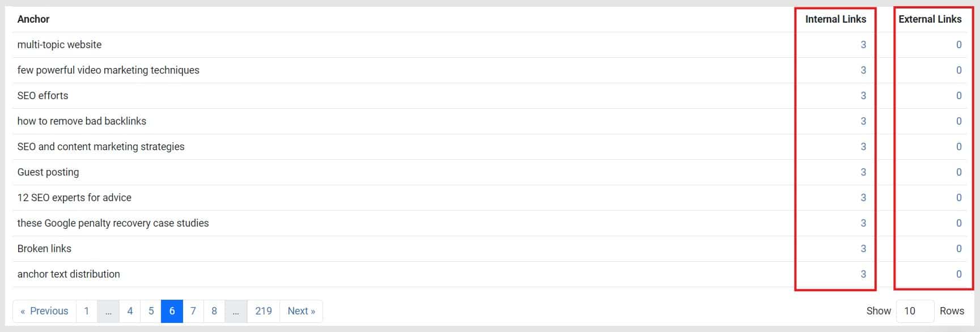Sort by Internal Links column header
This screenshot has width=980, height=332.
pyautogui.click(x=835, y=19)
